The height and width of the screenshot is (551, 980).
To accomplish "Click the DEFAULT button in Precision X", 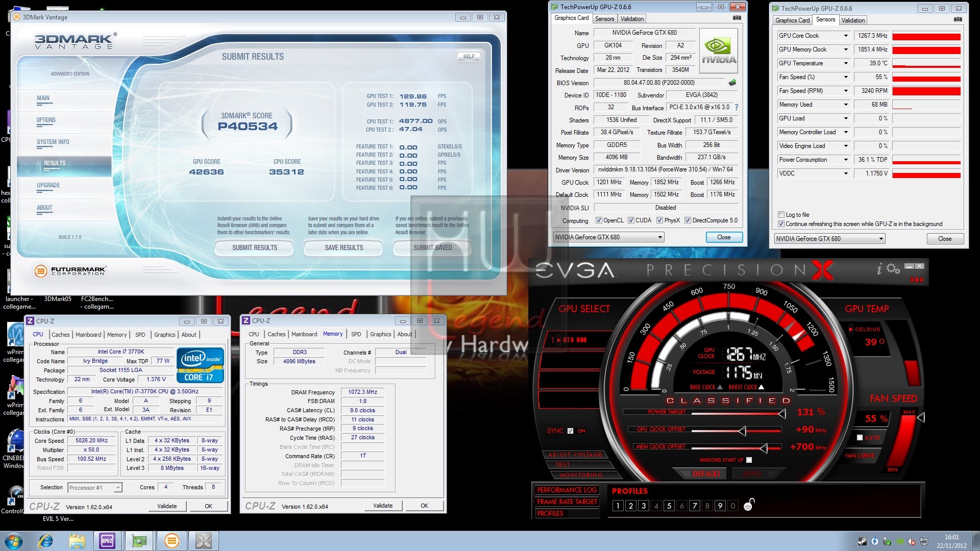I will coord(706,474).
